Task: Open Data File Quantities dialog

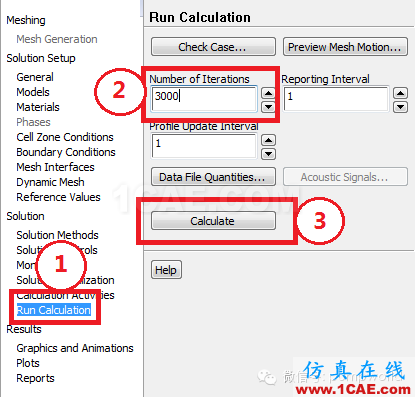Action: 213,177
